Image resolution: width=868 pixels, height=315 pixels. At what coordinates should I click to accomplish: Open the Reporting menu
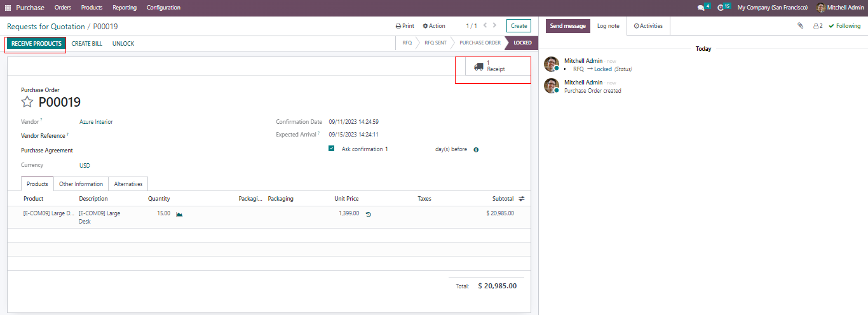pos(125,8)
